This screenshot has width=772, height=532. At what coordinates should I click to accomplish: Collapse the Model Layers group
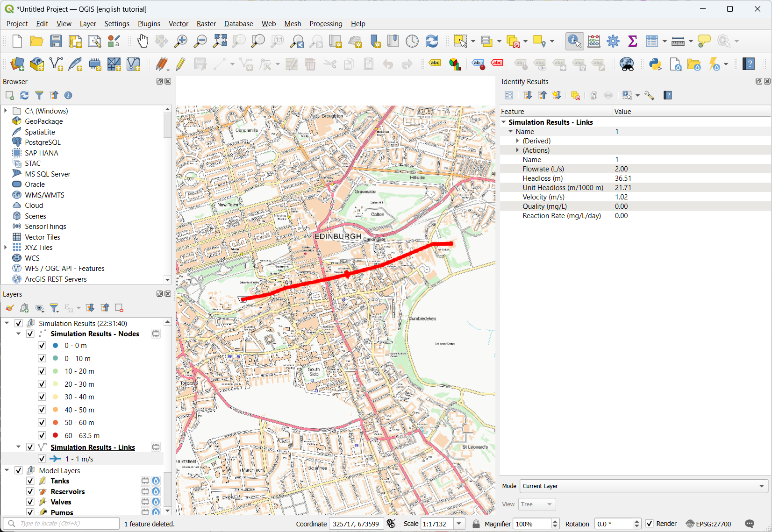(7, 470)
